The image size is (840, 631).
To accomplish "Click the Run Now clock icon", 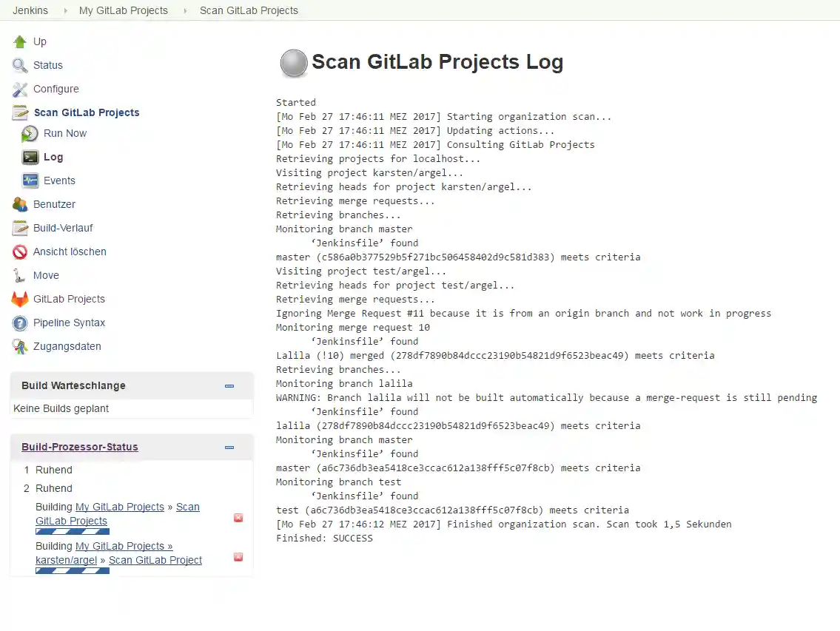I will [x=30, y=134].
